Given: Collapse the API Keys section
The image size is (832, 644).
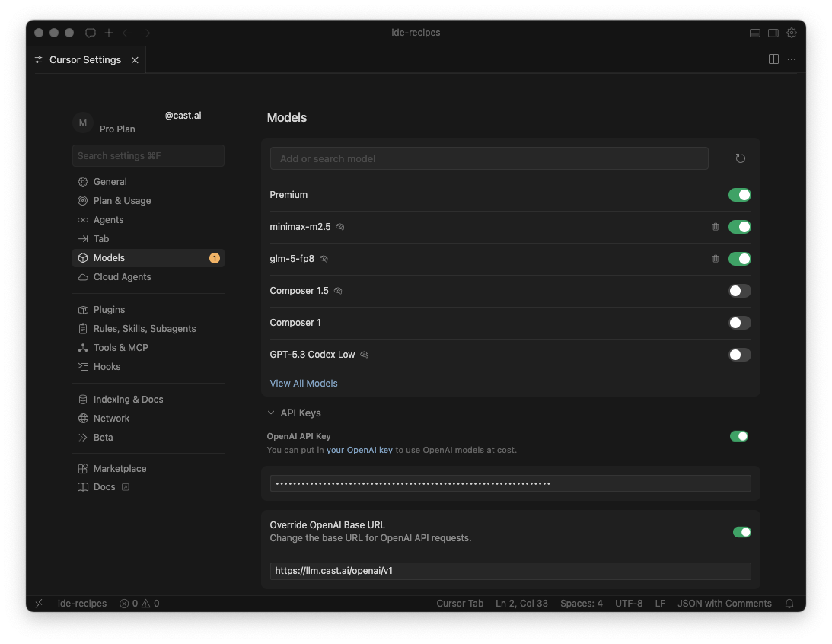Looking at the screenshot, I should pos(295,413).
